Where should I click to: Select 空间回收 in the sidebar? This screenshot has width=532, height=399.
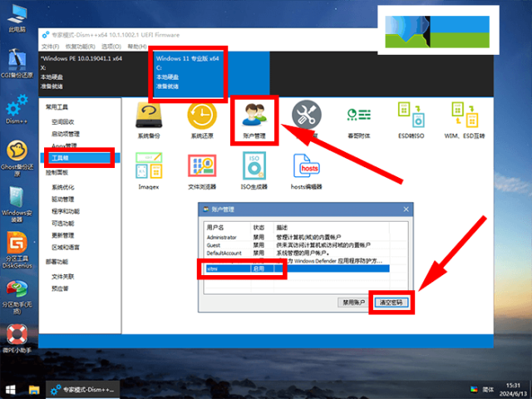(x=63, y=122)
